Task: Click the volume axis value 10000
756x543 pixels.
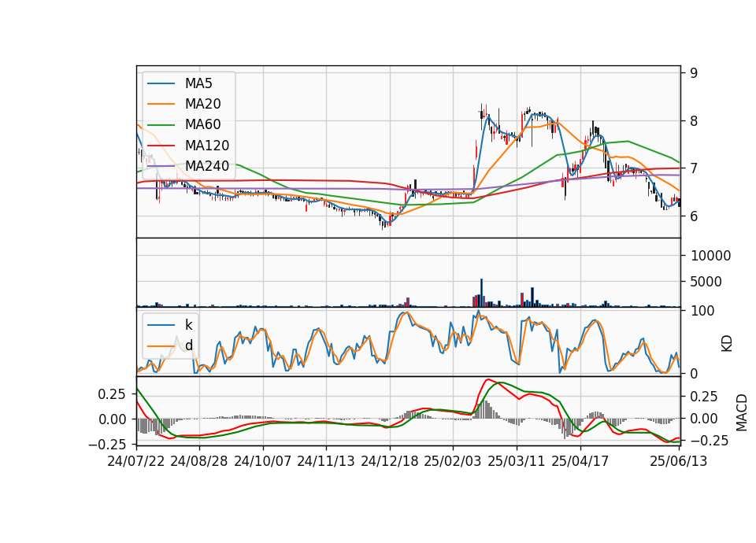Action: 710,256
